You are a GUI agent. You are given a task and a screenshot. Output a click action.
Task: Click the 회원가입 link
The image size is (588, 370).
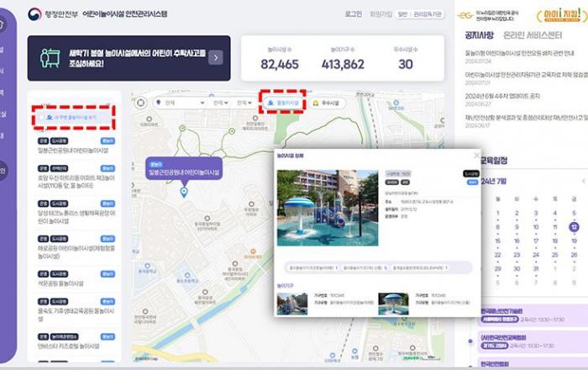pos(381,14)
